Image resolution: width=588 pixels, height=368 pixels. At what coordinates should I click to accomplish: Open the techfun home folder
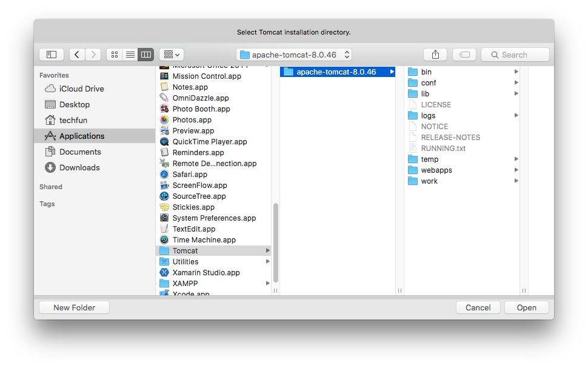95,121
